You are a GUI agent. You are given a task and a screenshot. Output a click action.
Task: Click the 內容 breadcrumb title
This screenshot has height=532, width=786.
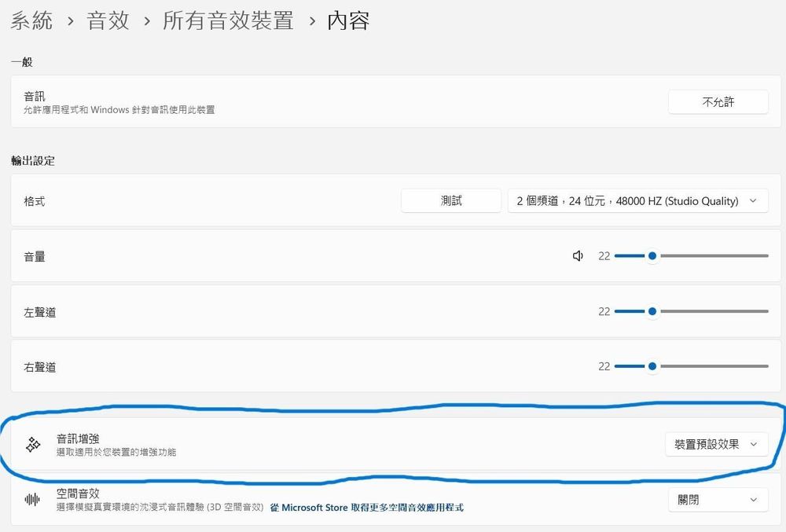point(351,21)
